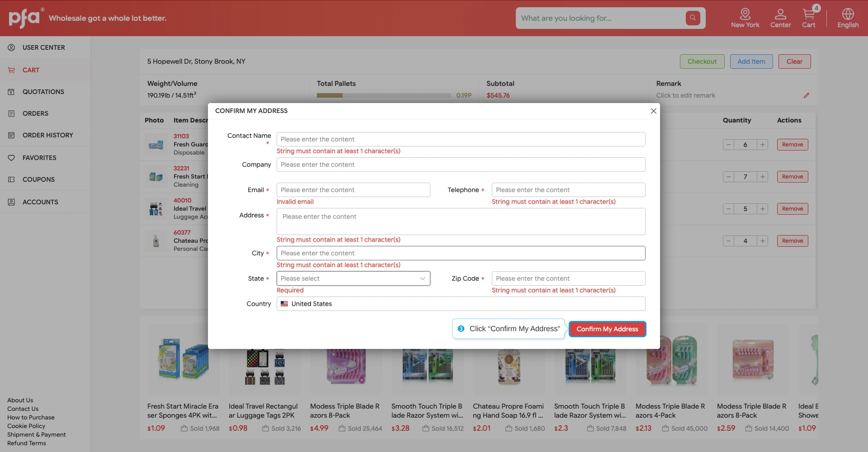The image size is (868, 452).
Task: Open the Cookie Policy link
Action: point(26,426)
